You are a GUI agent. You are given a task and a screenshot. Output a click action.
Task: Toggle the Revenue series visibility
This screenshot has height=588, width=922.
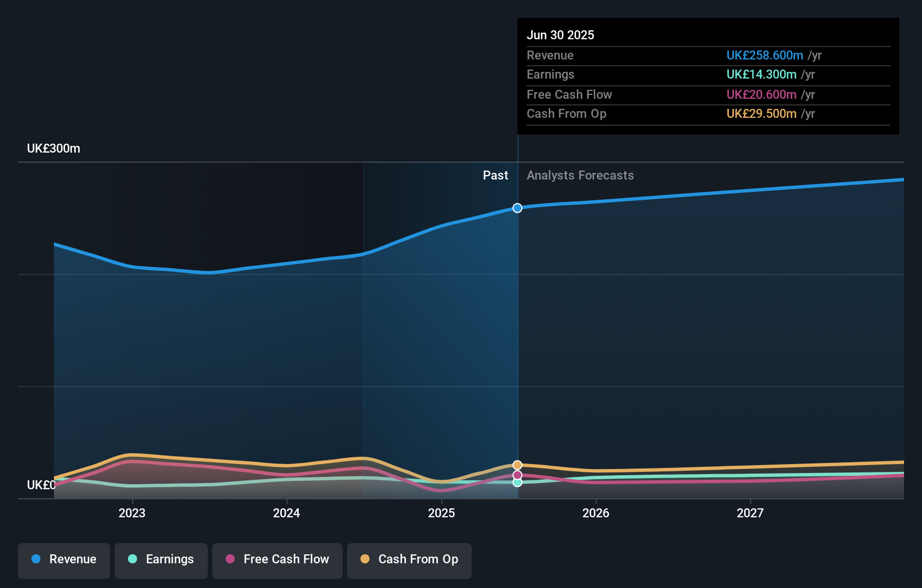63,559
